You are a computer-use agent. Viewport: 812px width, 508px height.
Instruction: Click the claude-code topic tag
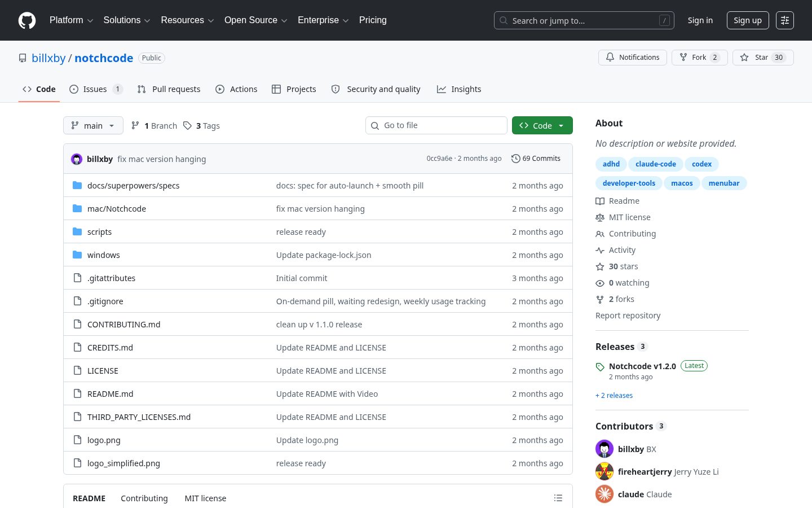(656, 164)
